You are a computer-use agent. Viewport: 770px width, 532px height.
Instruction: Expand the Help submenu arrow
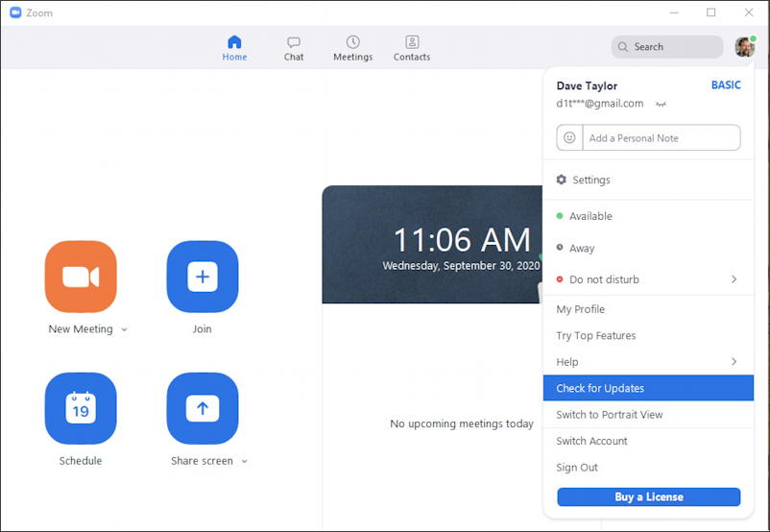(734, 361)
